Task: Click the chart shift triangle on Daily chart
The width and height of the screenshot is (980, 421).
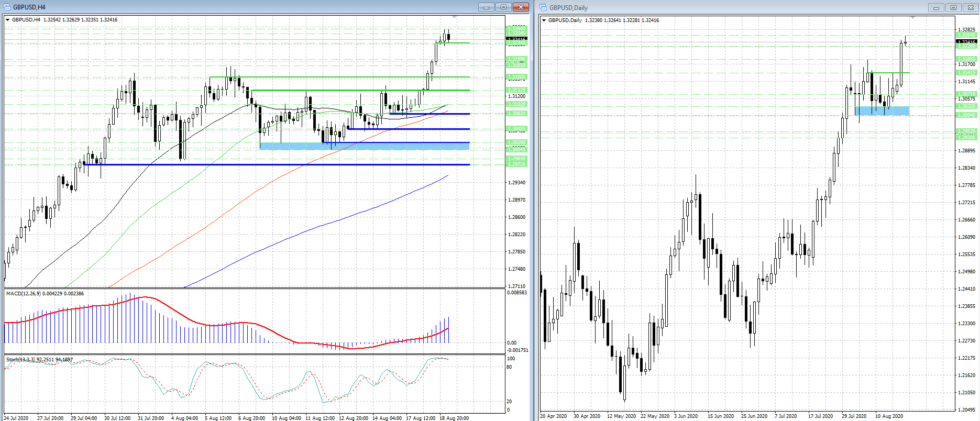Action: coord(912,18)
